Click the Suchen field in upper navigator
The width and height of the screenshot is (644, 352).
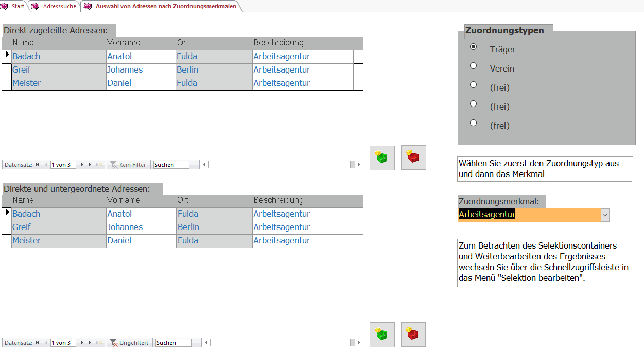171,165
